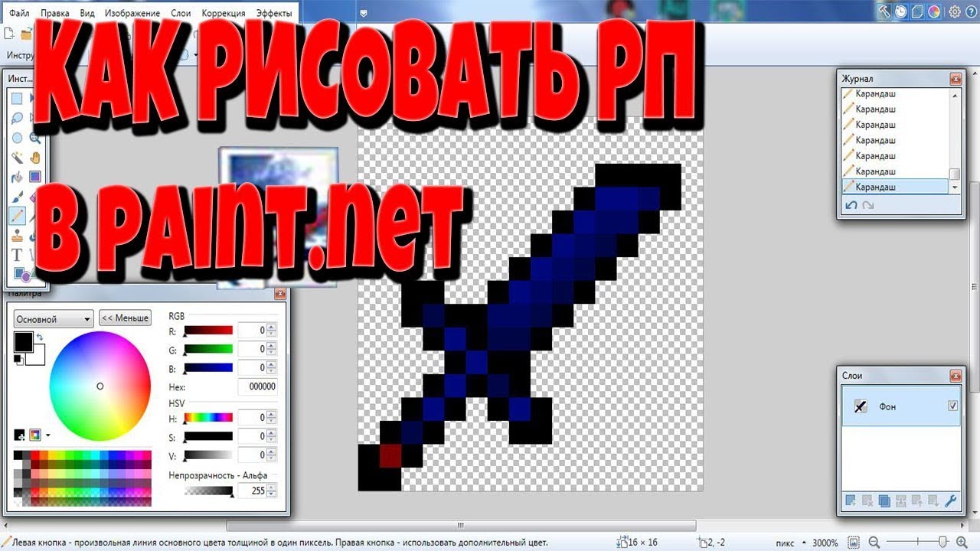Screen dimensions: 980x551
Task: Open the Вид menu
Action: click(88, 13)
